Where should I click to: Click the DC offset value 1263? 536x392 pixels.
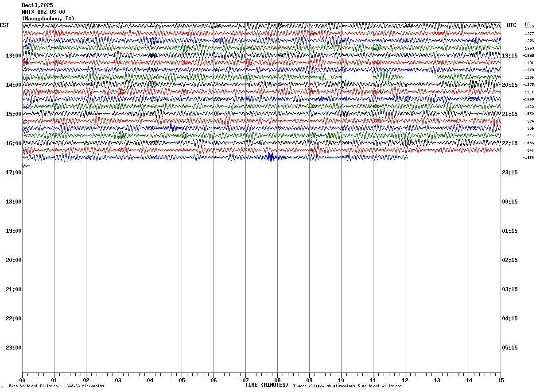click(x=529, y=48)
